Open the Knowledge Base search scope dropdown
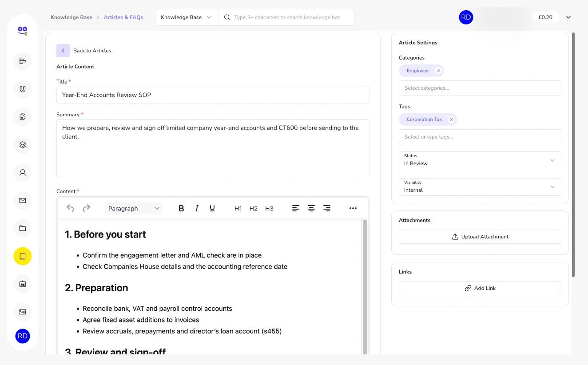588x365 pixels. click(187, 17)
